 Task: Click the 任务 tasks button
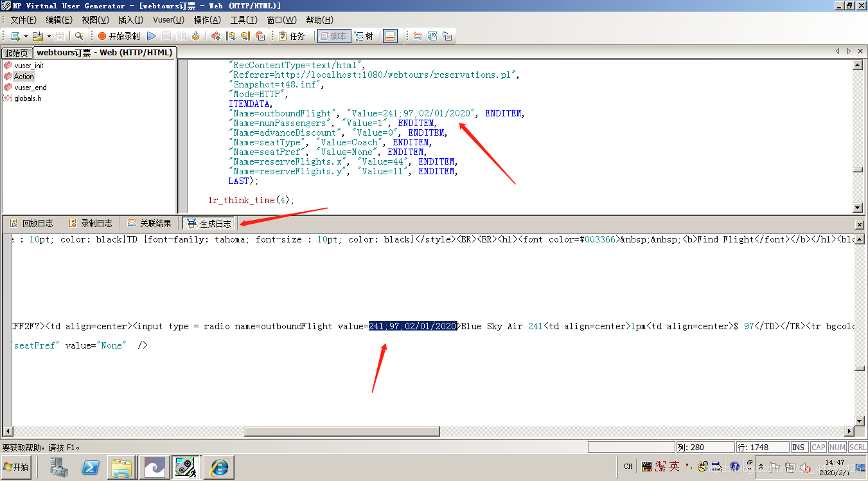[292, 36]
